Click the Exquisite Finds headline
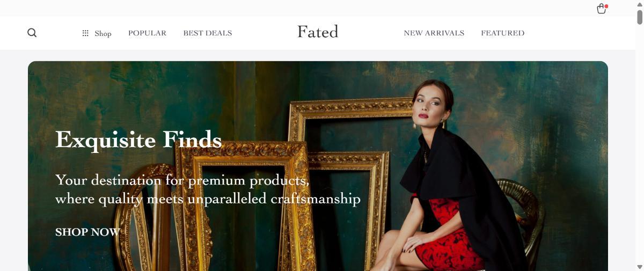 click(138, 140)
